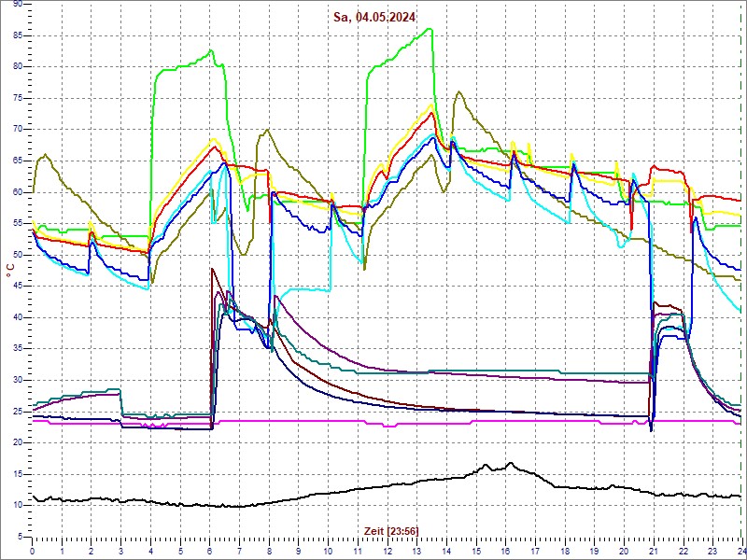Screen dimensions: 747x560
Task: Click the 15 label on the temperature axis
Action: click(18, 474)
